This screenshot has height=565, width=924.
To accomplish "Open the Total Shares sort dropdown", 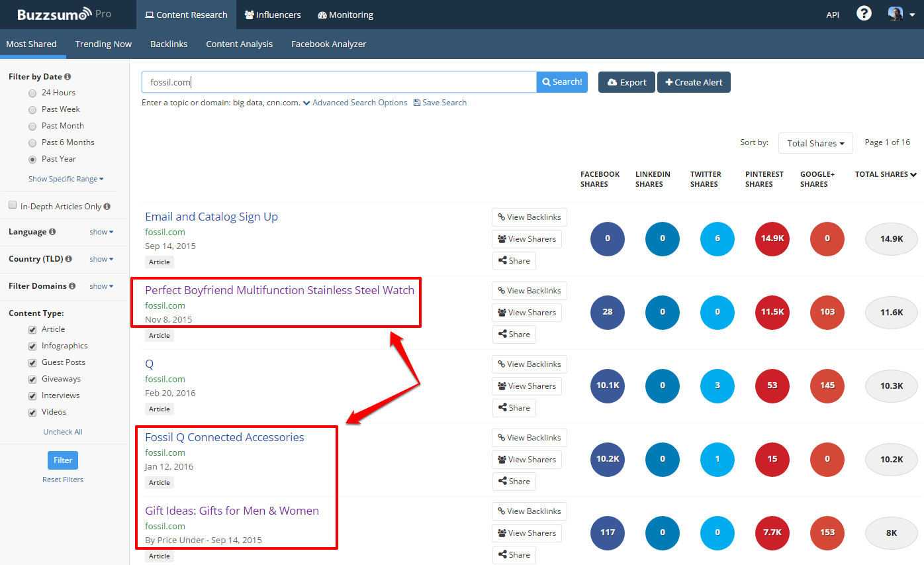I will [x=815, y=143].
